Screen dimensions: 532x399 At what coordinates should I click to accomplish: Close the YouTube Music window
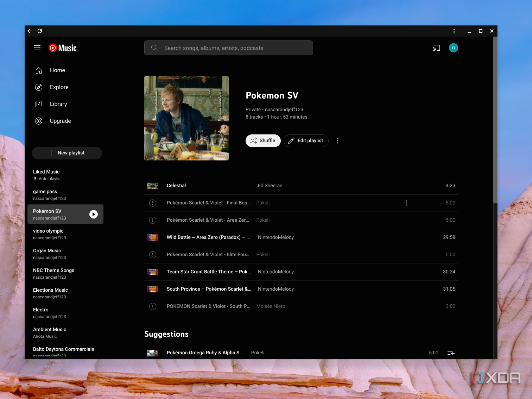pyautogui.click(x=492, y=31)
